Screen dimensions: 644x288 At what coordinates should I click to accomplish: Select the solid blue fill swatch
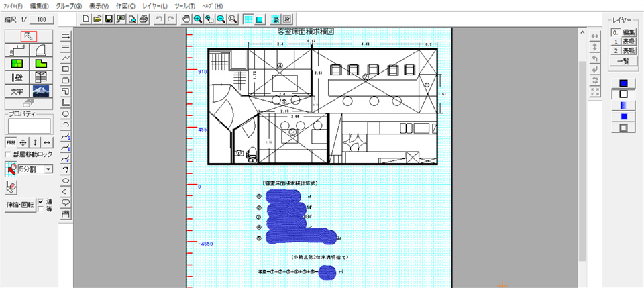click(x=623, y=83)
